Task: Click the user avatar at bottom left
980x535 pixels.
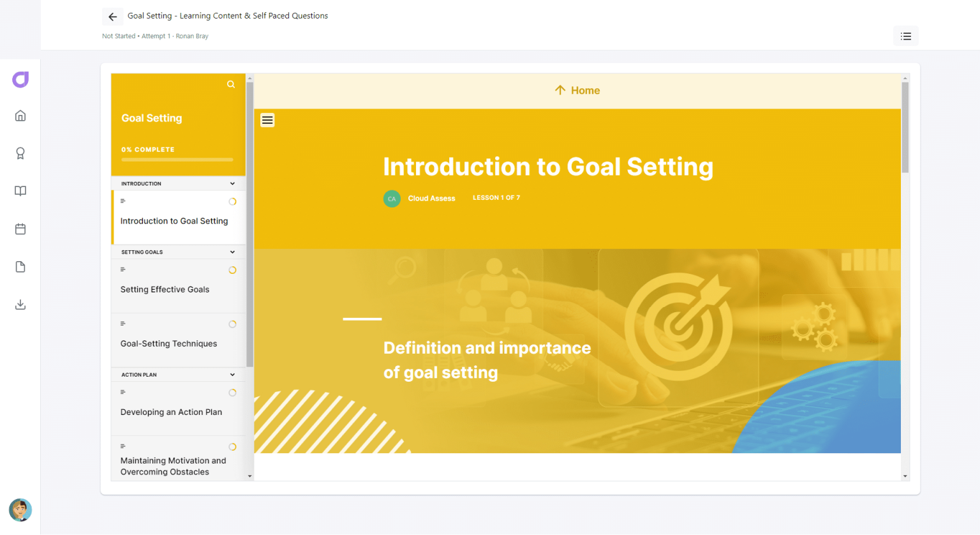Action: click(20, 510)
